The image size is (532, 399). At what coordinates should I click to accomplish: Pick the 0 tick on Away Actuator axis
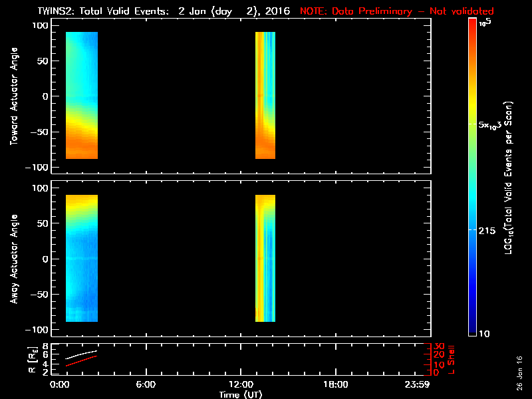[45, 259]
